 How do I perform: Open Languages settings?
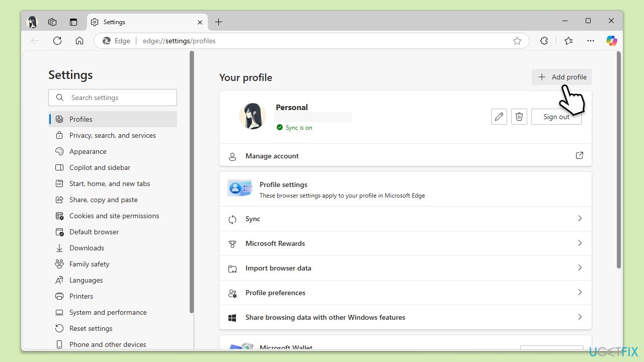[113, 280]
